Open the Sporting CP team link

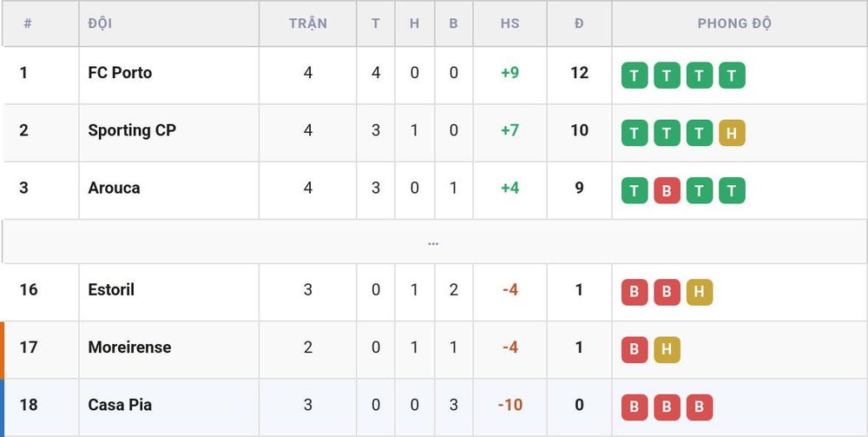point(132,130)
